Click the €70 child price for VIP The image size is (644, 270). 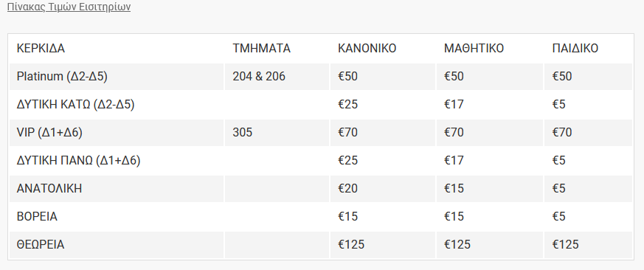(562, 132)
